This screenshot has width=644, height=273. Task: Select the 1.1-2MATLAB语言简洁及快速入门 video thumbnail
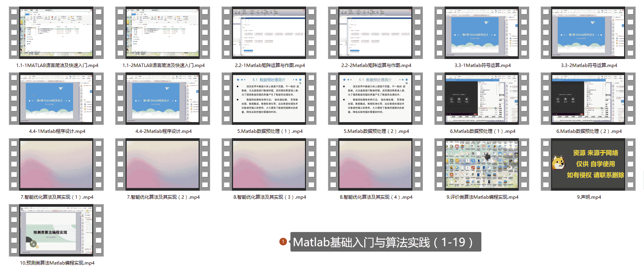pos(163,33)
